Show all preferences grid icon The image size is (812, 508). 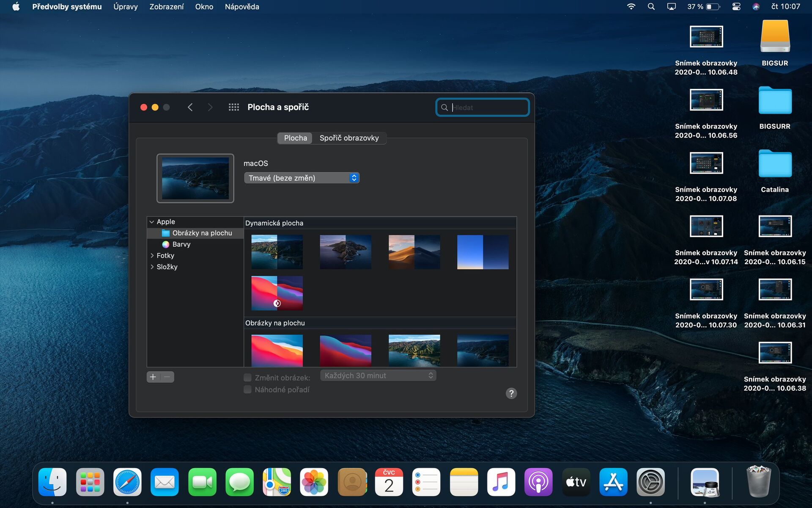(234, 107)
